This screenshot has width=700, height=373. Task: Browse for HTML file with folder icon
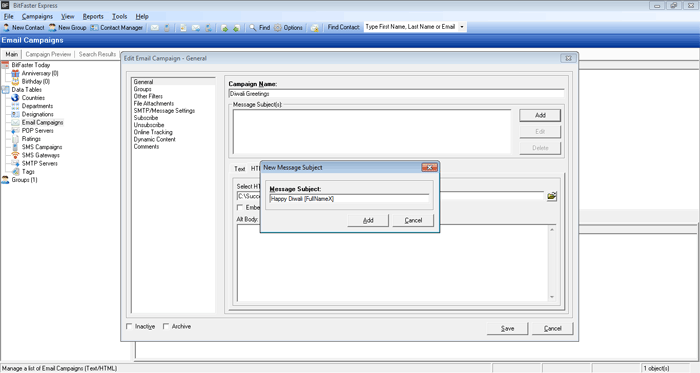552,196
